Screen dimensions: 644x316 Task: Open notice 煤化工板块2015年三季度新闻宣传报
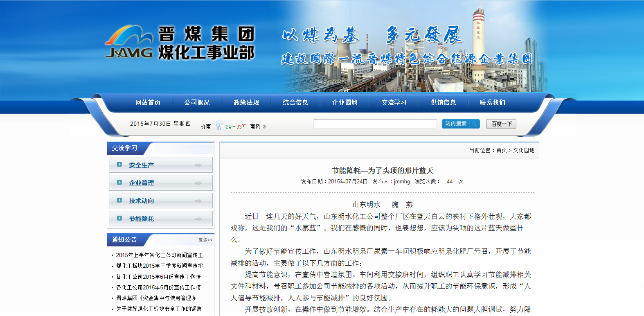pyautogui.click(x=159, y=266)
